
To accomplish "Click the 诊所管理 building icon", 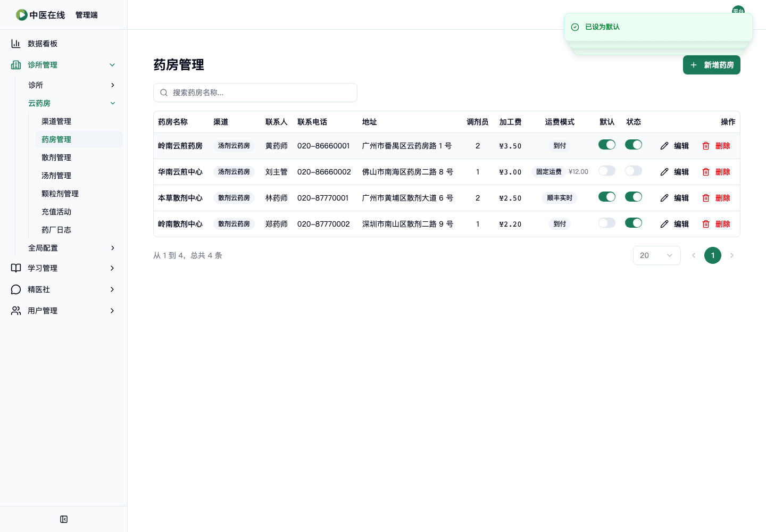I will point(16,65).
